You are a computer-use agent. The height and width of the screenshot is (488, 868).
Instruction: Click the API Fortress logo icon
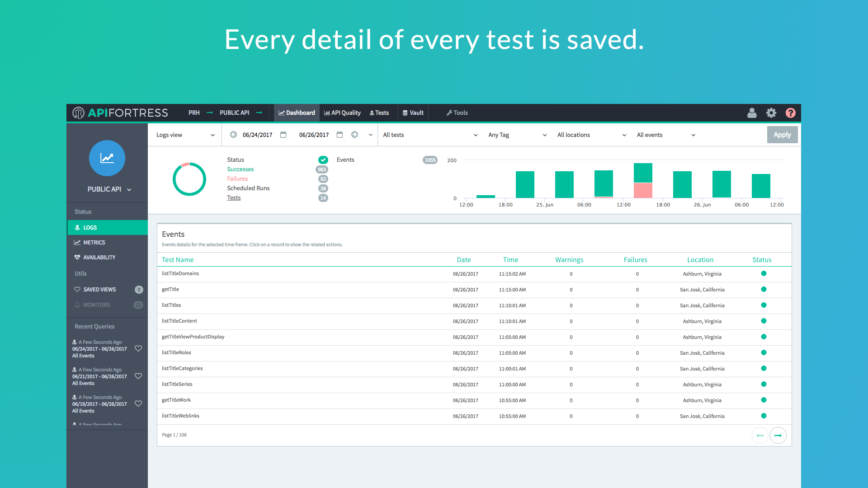78,113
